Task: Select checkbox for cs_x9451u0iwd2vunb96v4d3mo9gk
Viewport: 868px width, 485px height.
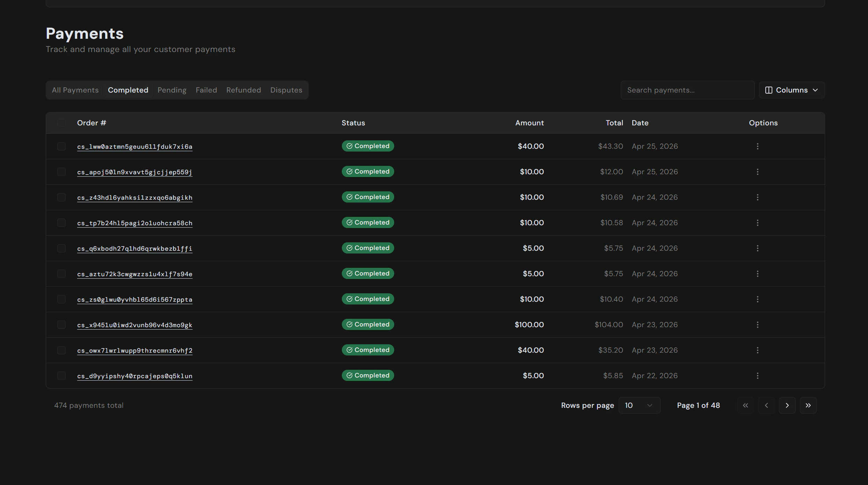Action: coord(61,325)
